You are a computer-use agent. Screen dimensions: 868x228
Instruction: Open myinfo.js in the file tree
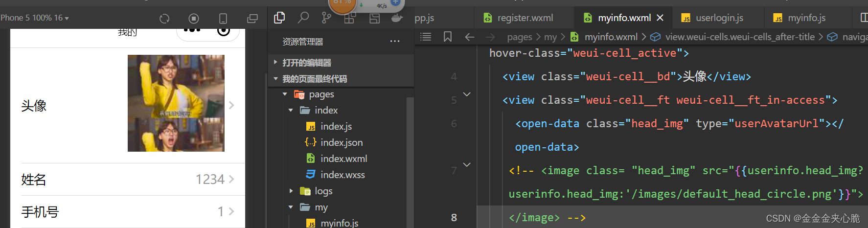[339, 223]
